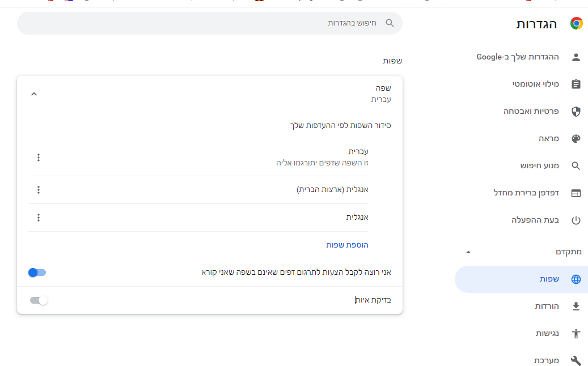Click the accessibility figure icon
This screenshot has height=366, width=588.
point(576,334)
